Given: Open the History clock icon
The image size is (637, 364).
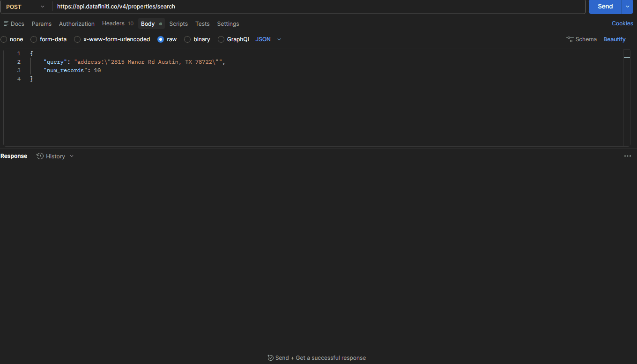Looking at the screenshot, I should (40, 156).
